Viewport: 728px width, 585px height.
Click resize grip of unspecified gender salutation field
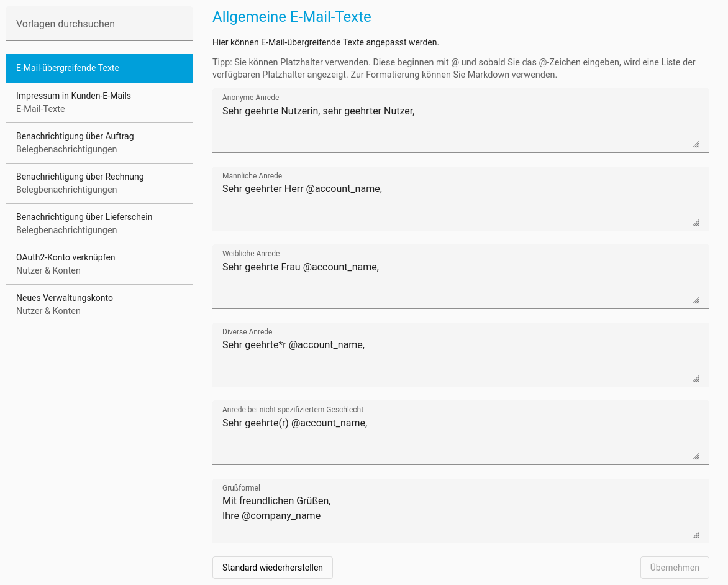(696, 457)
